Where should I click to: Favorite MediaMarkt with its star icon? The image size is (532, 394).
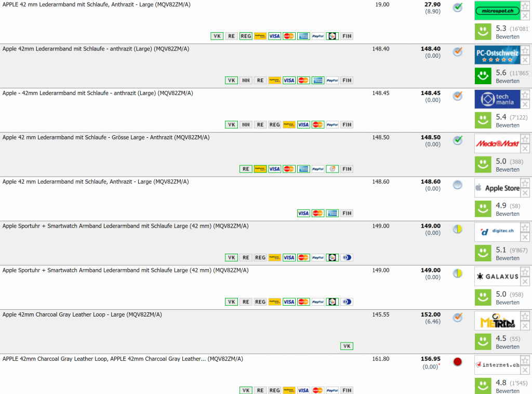pos(525,139)
